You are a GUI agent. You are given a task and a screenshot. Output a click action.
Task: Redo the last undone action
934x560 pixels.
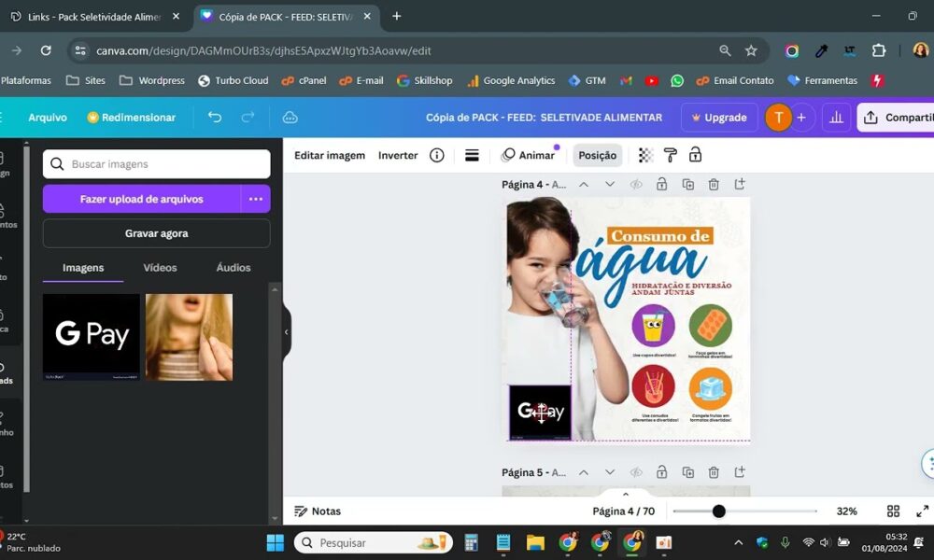coord(248,118)
